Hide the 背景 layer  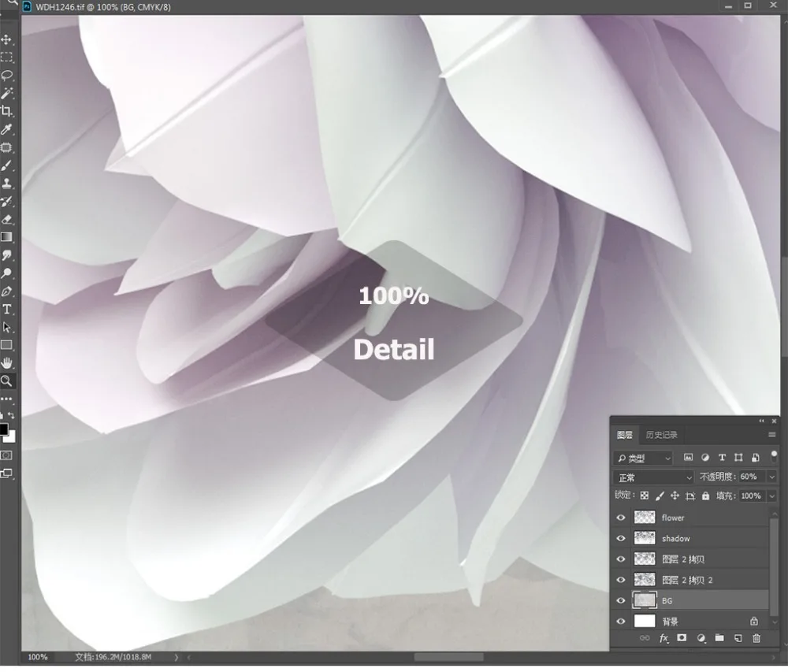point(621,622)
